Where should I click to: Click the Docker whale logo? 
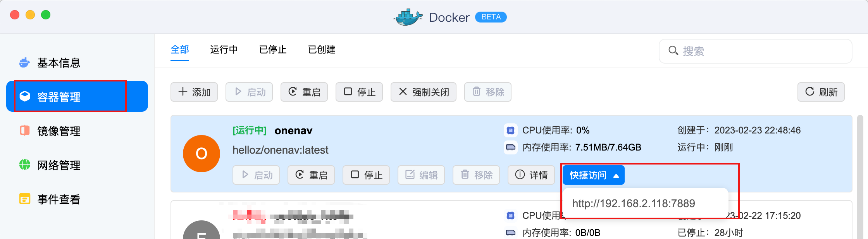406,17
